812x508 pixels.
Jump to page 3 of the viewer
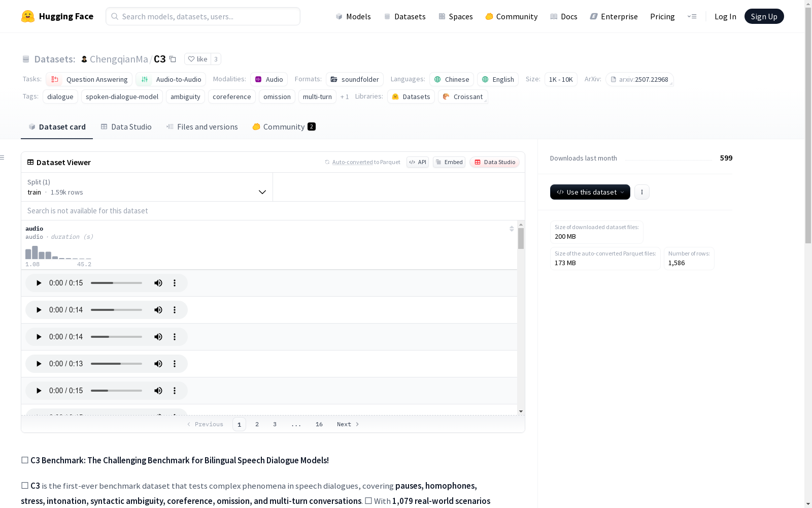(x=275, y=424)
